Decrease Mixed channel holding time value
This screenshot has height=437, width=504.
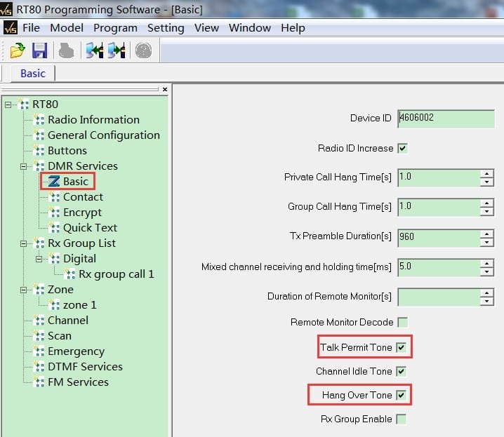(x=486, y=271)
